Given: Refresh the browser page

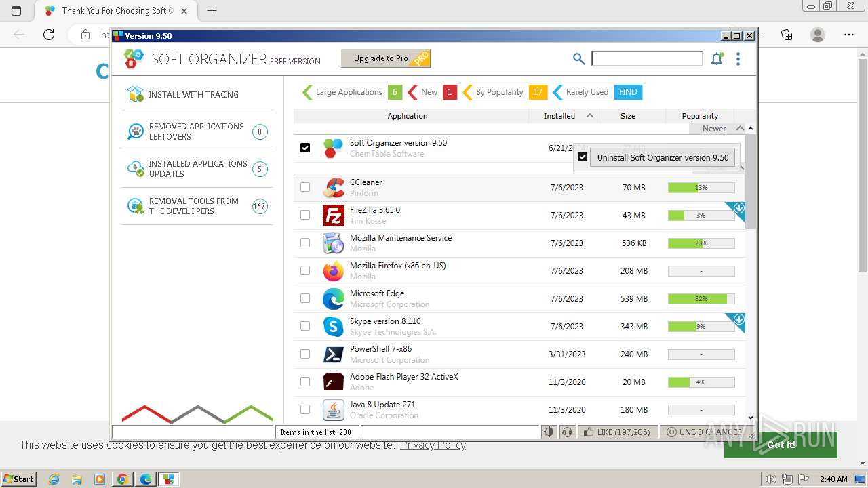Looking at the screenshot, I should pyautogui.click(x=49, y=35).
